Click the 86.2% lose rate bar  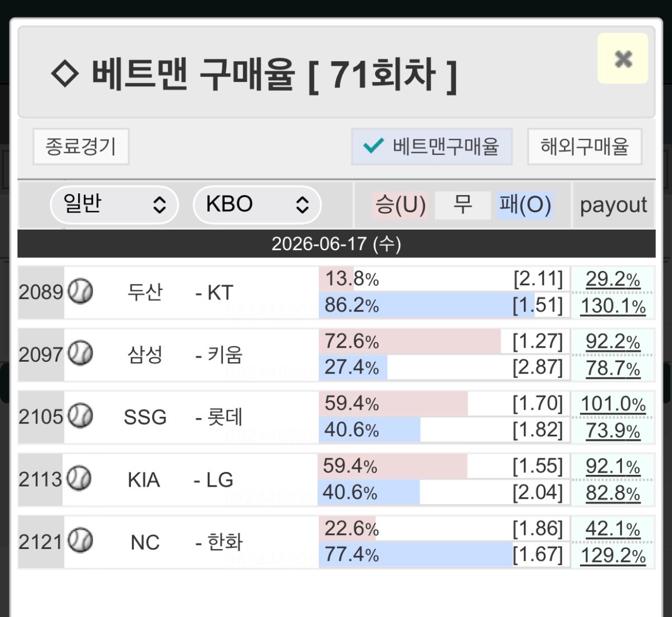427,305
